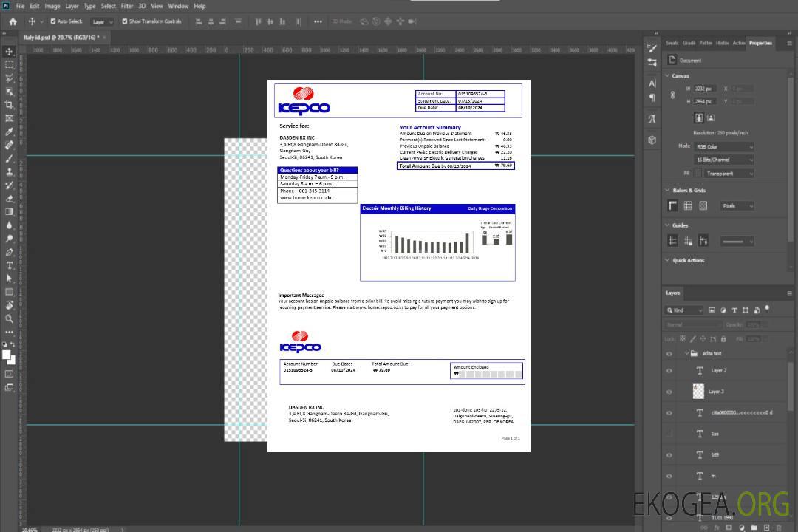
Task: Open the Image menu
Action: tap(52, 6)
